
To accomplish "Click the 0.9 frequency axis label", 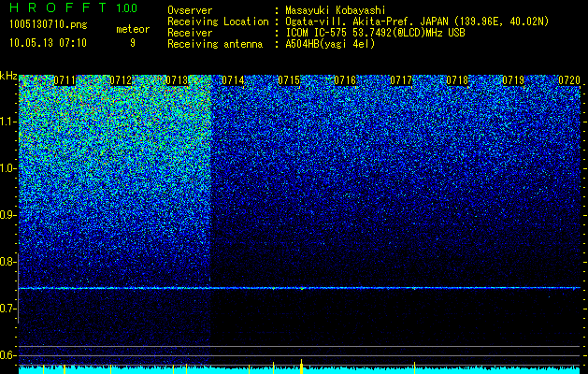I will [x=7, y=215].
